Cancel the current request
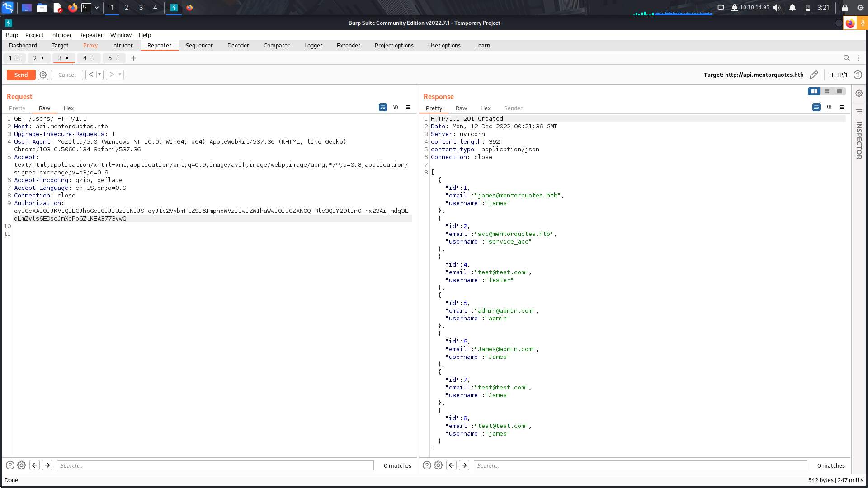 point(66,75)
